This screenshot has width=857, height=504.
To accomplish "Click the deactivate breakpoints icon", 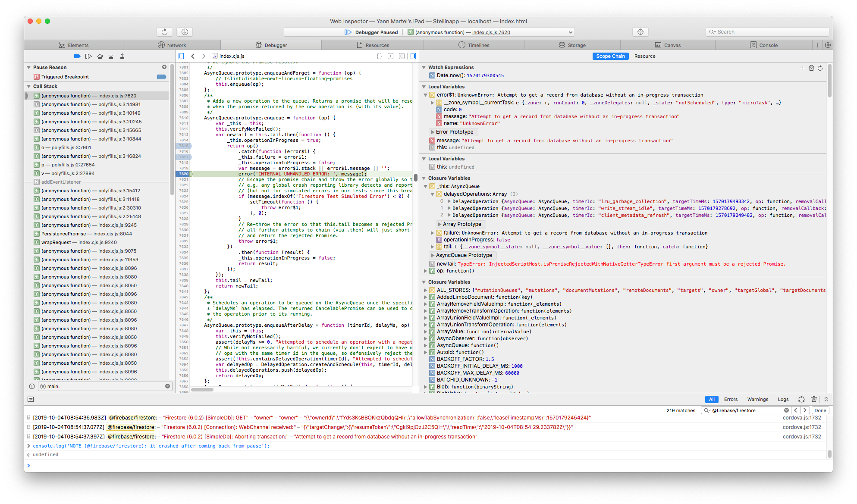I will (x=78, y=56).
